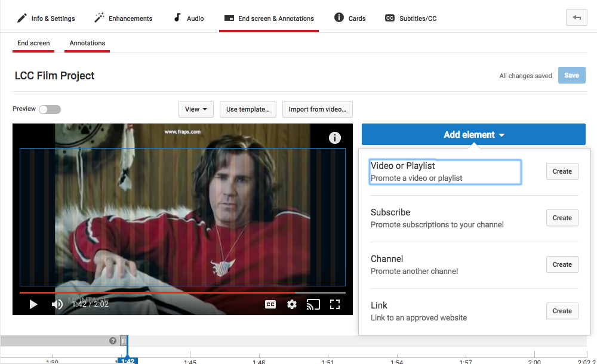Click the timeline help question icon
Viewport: 597px width, 364px height.
tap(113, 341)
